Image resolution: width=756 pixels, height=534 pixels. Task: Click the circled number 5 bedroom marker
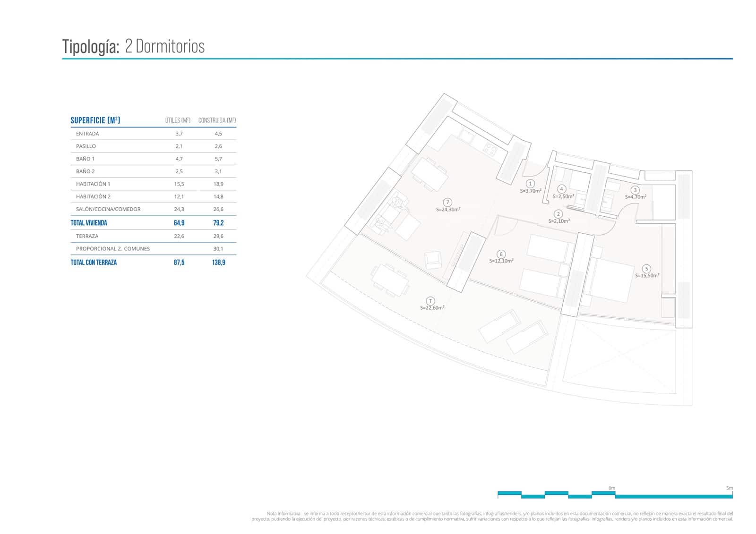coord(646,269)
